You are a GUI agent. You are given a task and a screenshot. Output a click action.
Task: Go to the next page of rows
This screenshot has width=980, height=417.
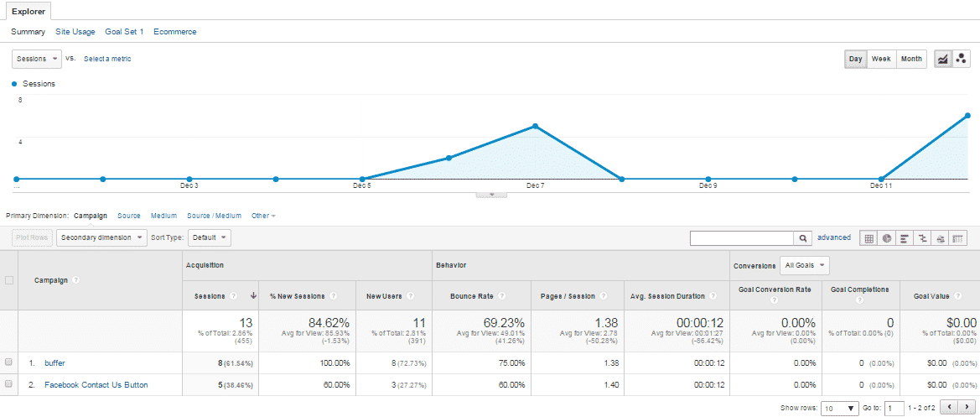tap(967, 408)
